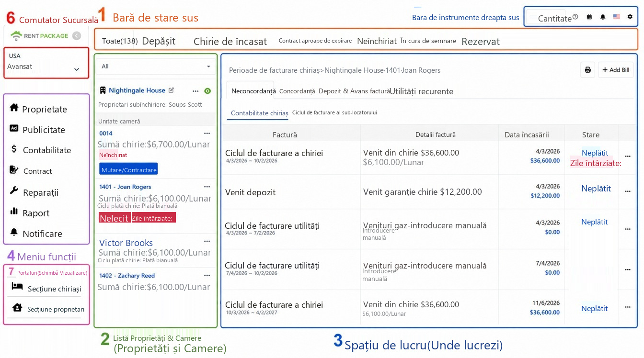Open row menu for Venit depozit bill

tap(628, 191)
